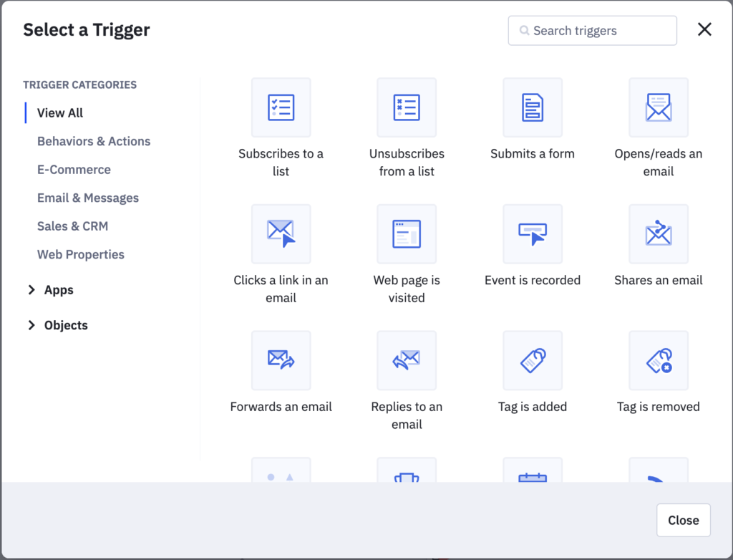Pick the Event is recorded trigger icon
Image resolution: width=733 pixels, height=560 pixels.
(x=533, y=234)
